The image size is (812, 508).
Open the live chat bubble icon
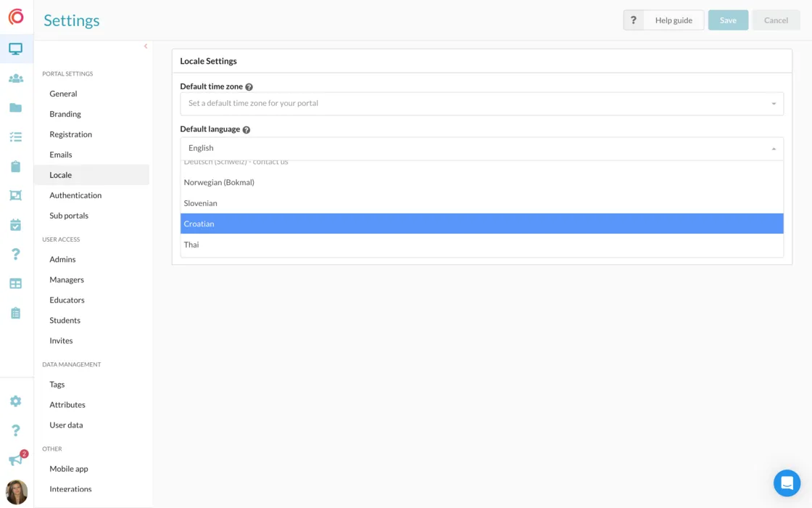787,483
